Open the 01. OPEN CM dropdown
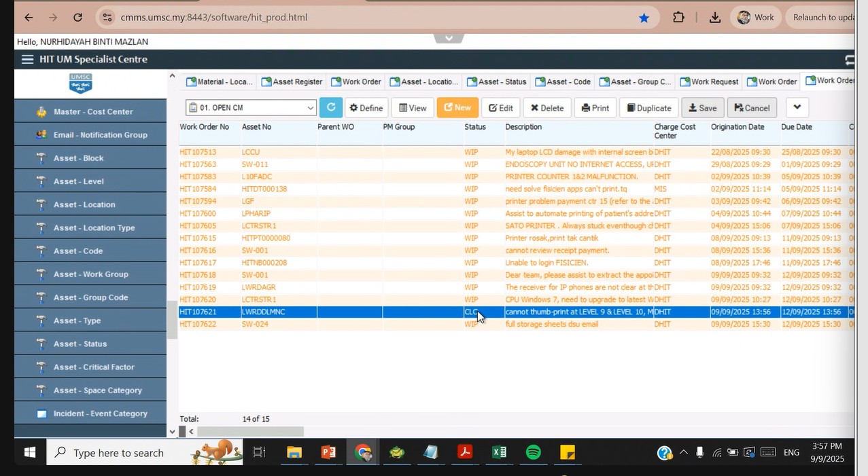 [x=251, y=108]
